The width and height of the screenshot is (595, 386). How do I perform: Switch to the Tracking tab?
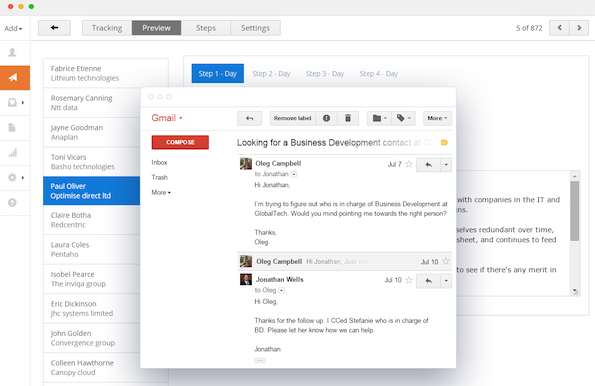tap(107, 28)
